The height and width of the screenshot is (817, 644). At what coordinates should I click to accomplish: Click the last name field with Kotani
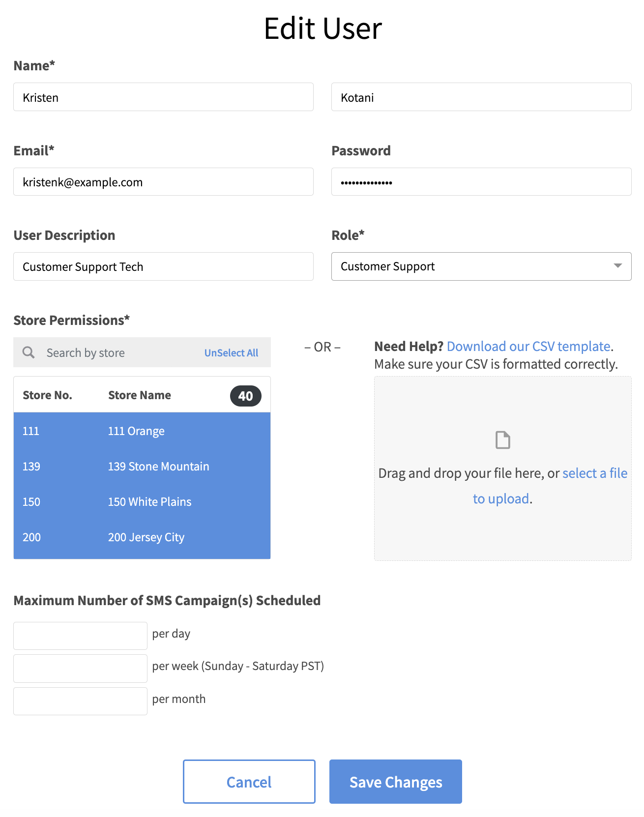point(481,97)
